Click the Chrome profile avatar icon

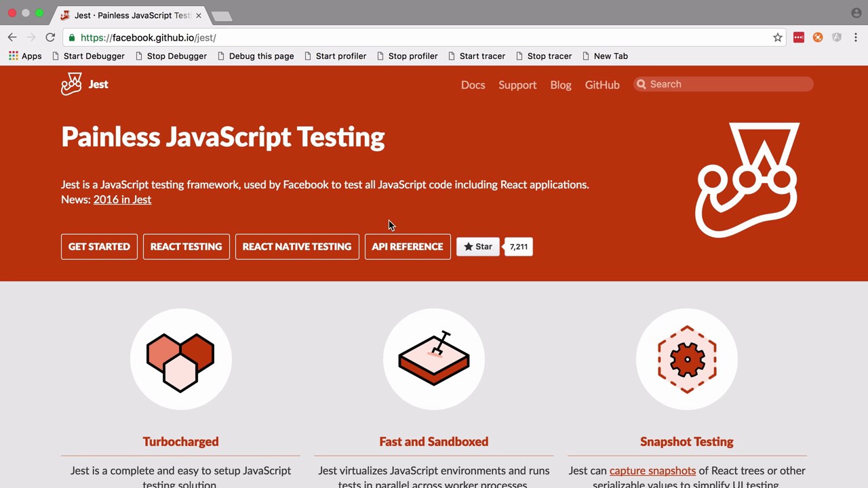[x=856, y=13]
